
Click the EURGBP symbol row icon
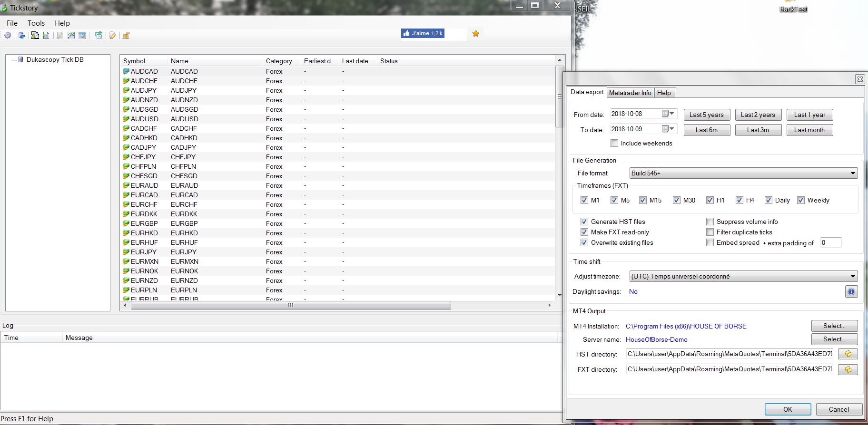click(x=126, y=223)
